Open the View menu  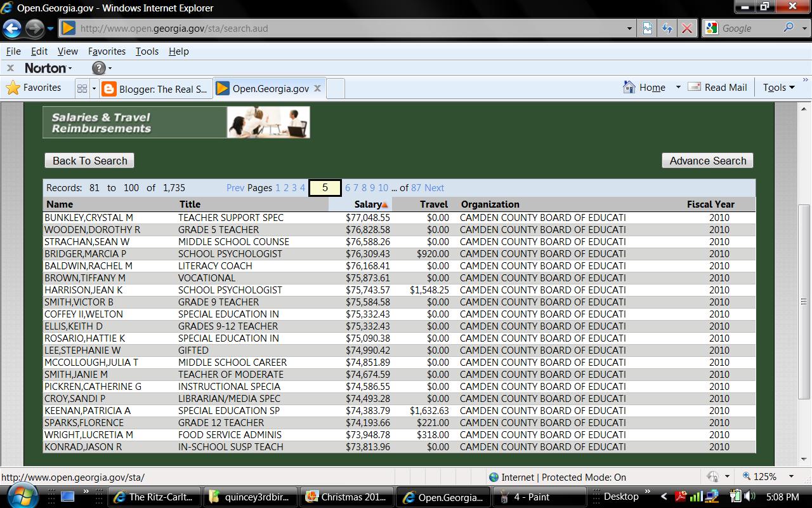pos(68,51)
